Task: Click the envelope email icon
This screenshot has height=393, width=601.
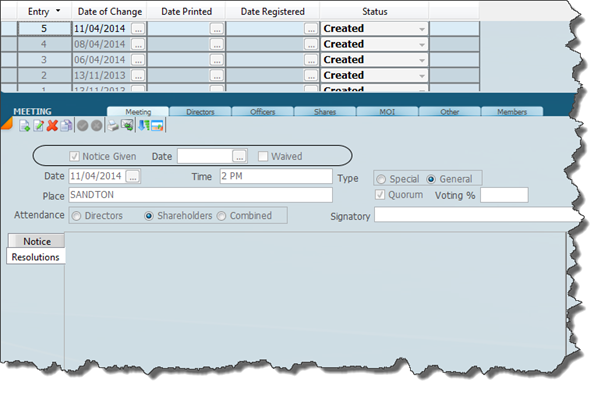Action: tap(127, 125)
